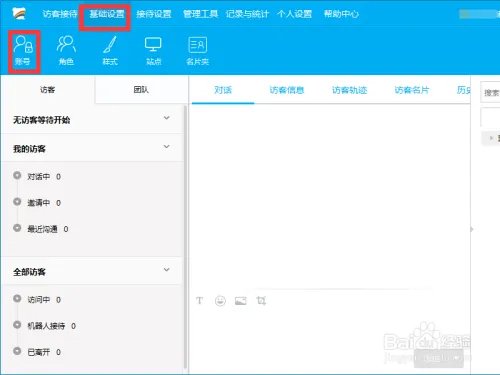500x375 pixels.
Task: Collapse the 全部访客 section chevron
Action: pyautogui.click(x=167, y=269)
